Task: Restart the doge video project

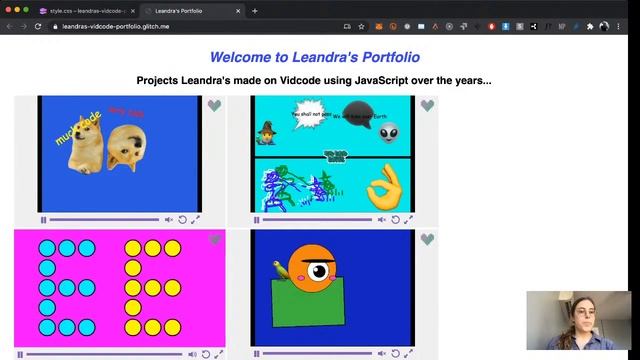Action: [x=182, y=220]
